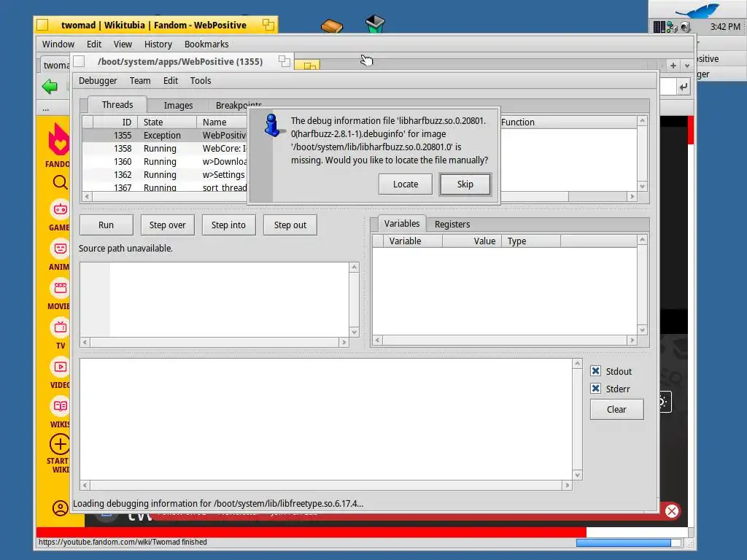Open the Fandom Movies icon

tap(60, 287)
